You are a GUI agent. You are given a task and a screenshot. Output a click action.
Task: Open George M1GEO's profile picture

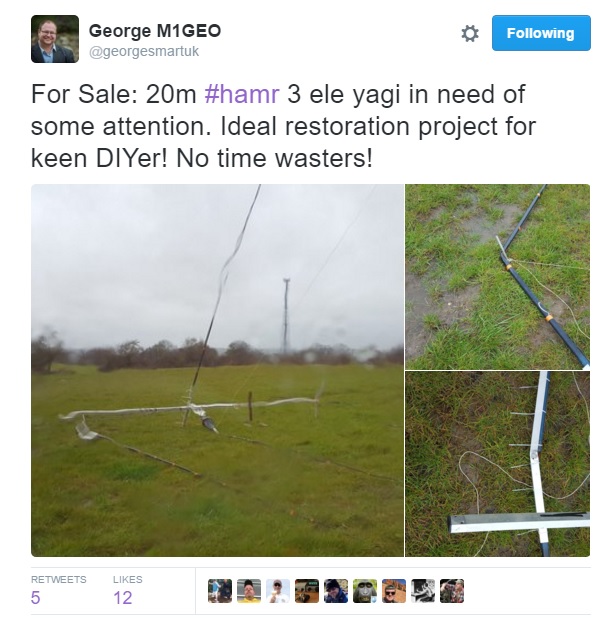click(x=55, y=39)
